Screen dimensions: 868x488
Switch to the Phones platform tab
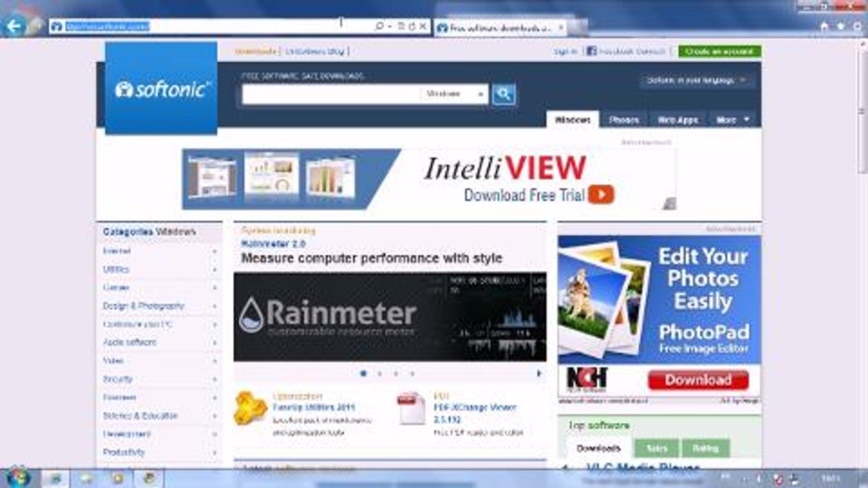624,119
